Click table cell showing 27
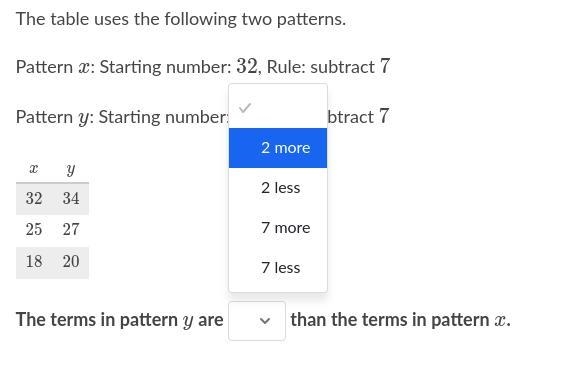Viewport: 577px width, 372px height. click(x=71, y=230)
